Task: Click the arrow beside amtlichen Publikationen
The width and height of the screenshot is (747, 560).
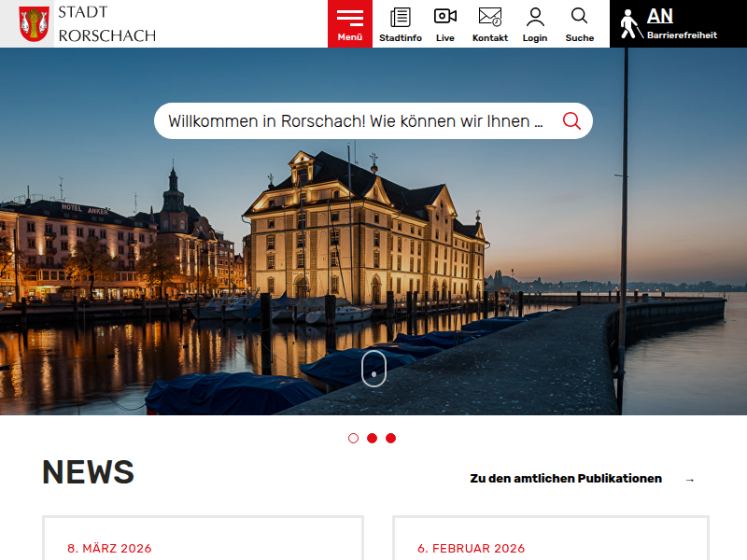Action: (690, 480)
